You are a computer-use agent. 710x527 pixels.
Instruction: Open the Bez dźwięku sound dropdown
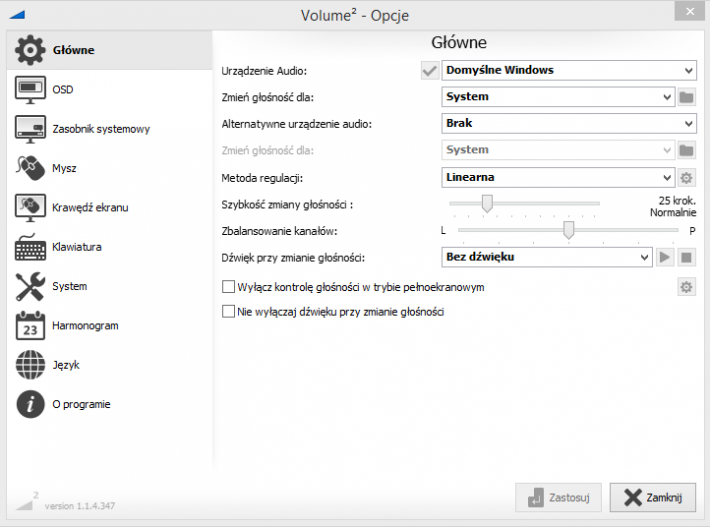click(547, 257)
